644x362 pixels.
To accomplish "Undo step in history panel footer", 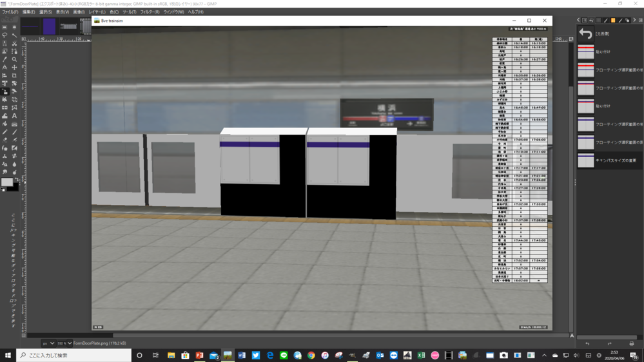I will pos(587,343).
